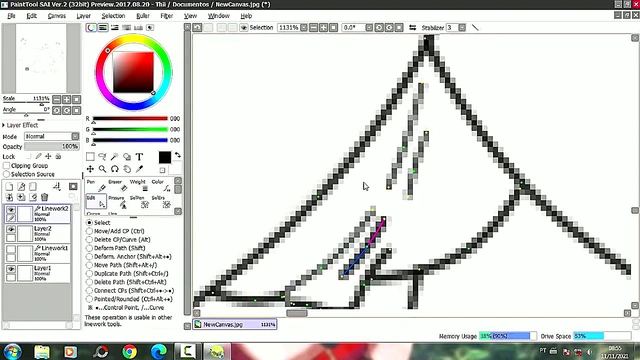This screenshot has height=360, width=640.
Task: Open the Filter menu
Action: tap(167, 16)
